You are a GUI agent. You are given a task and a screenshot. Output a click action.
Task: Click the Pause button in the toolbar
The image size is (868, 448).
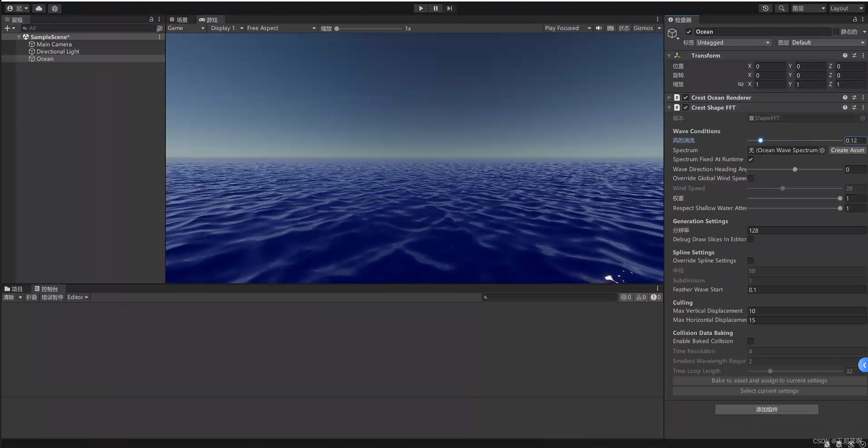pyautogui.click(x=435, y=8)
